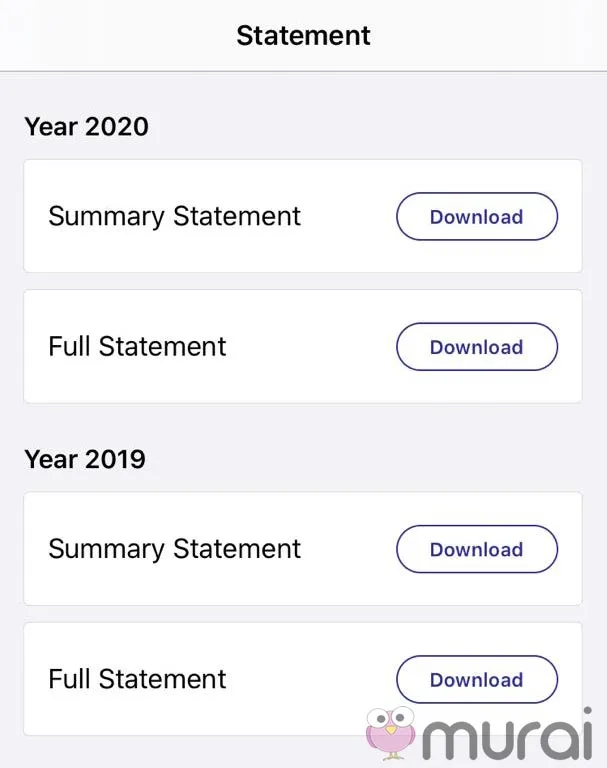Tap the Summary Statement label under 2019
Image resolution: width=607 pixels, height=768 pixels.
174,549
